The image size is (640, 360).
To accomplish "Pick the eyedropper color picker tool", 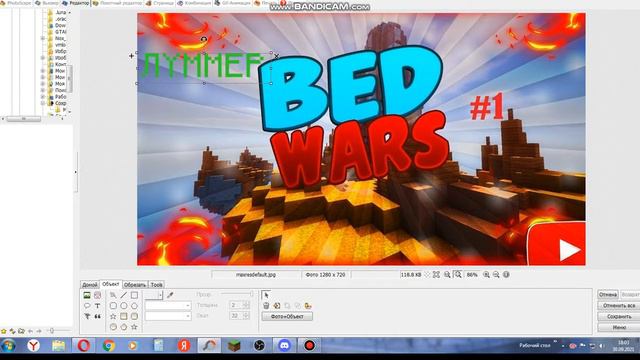I will 170,295.
